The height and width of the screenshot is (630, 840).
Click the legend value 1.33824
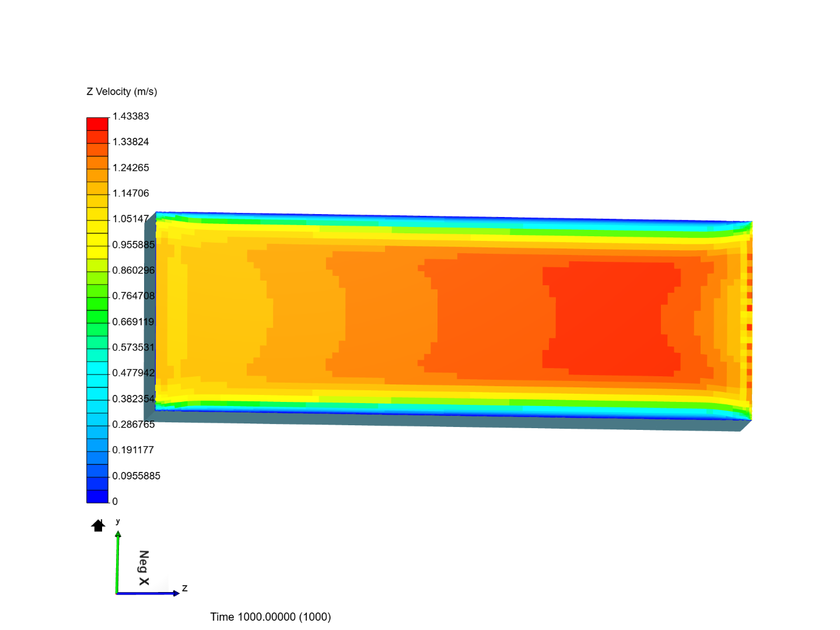pyautogui.click(x=131, y=142)
